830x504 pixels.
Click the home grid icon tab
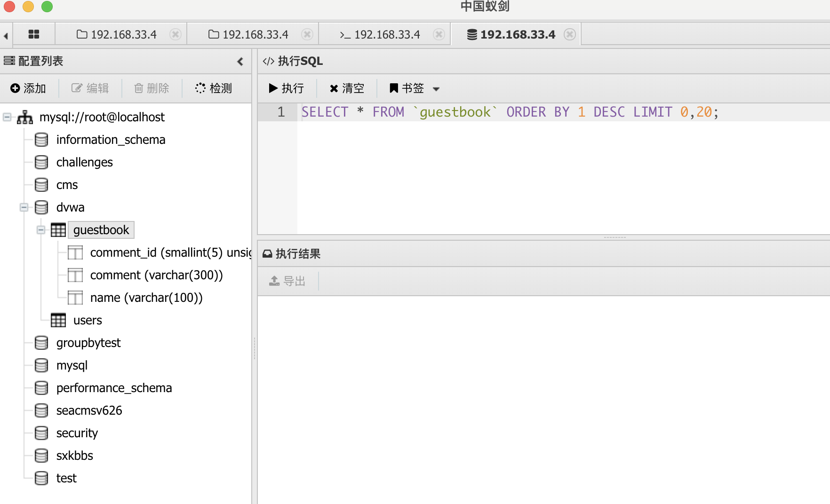point(34,34)
